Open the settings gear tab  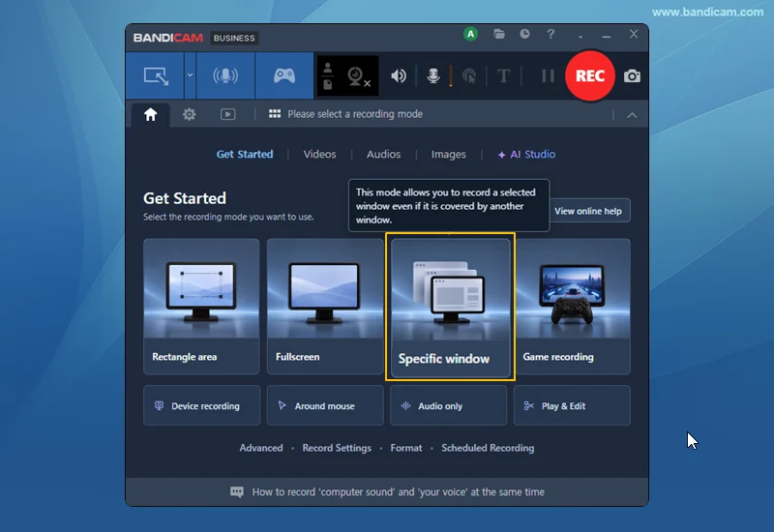click(x=189, y=114)
